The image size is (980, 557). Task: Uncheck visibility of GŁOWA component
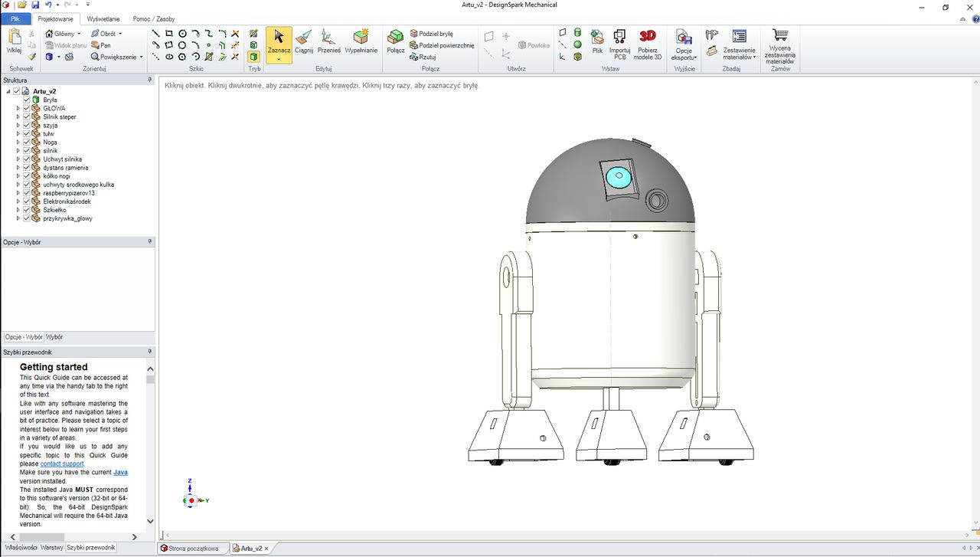27,108
